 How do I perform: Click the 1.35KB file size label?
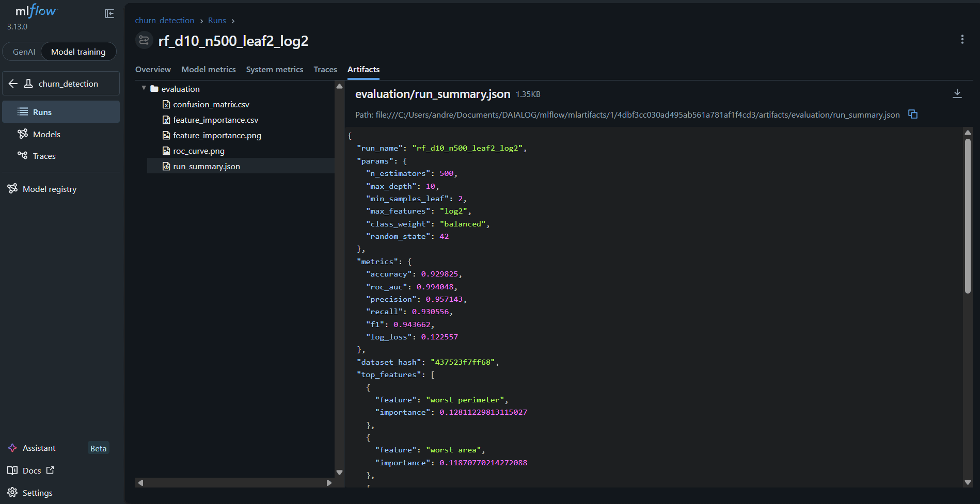(x=528, y=94)
